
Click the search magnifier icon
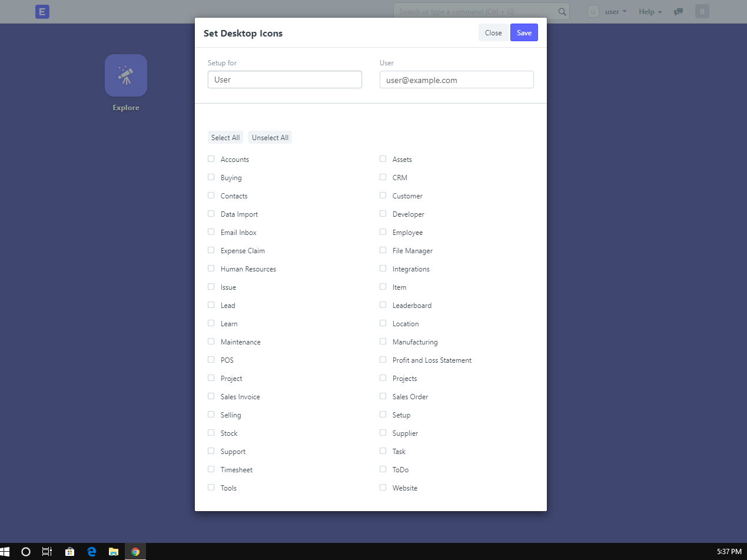click(562, 12)
